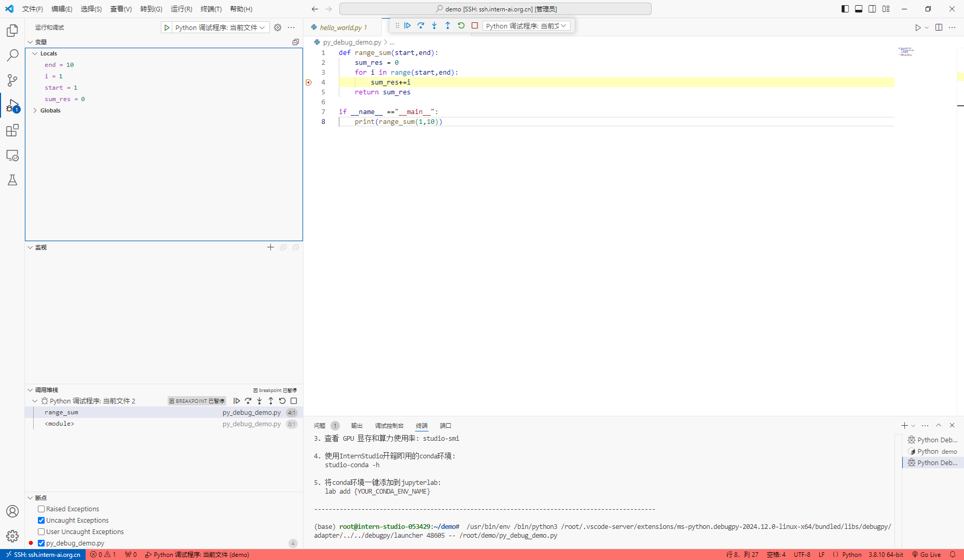This screenshot has height=560, width=964.
Task: Open the 终端(T) menu
Action: [x=211, y=9]
